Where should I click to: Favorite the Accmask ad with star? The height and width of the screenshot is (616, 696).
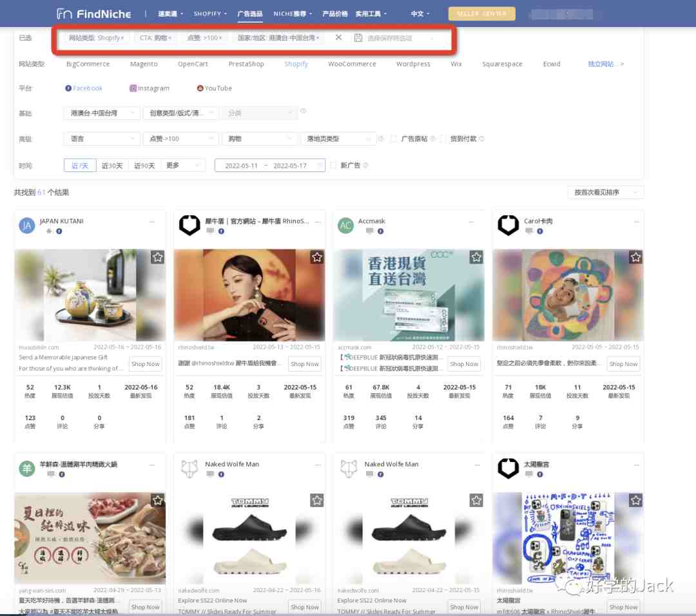click(x=476, y=257)
